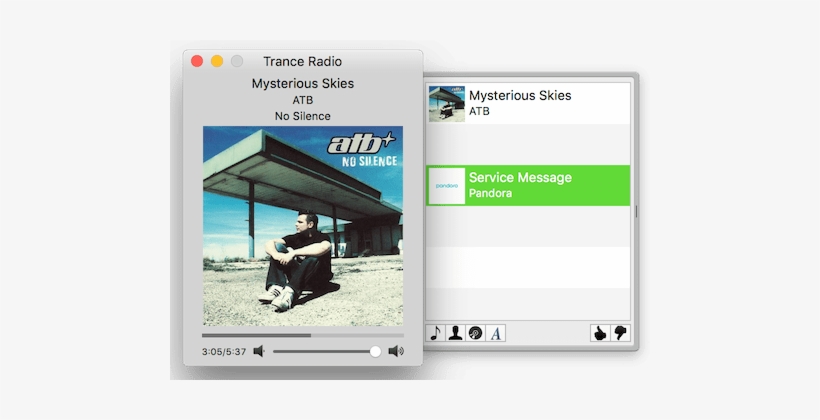
Task: Click the No Silence album artwork
Action: [x=303, y=226]
